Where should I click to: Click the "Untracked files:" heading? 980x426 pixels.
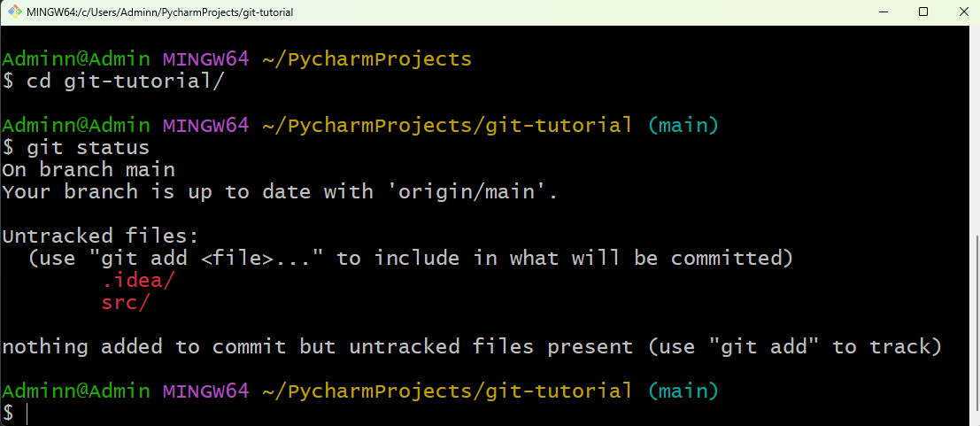pos(101,236)
